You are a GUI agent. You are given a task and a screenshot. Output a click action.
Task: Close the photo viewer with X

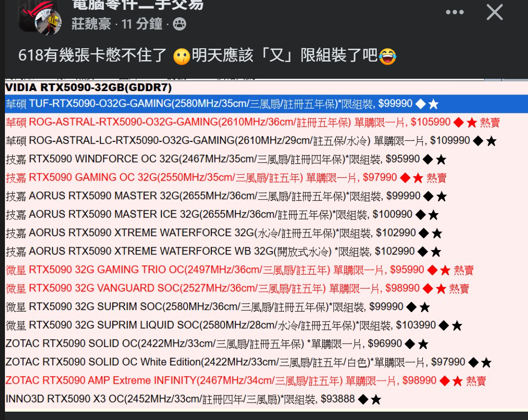495,12
